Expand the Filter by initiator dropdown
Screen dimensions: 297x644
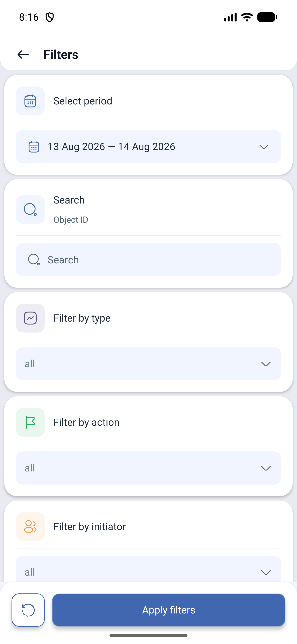tap(148, 570)
